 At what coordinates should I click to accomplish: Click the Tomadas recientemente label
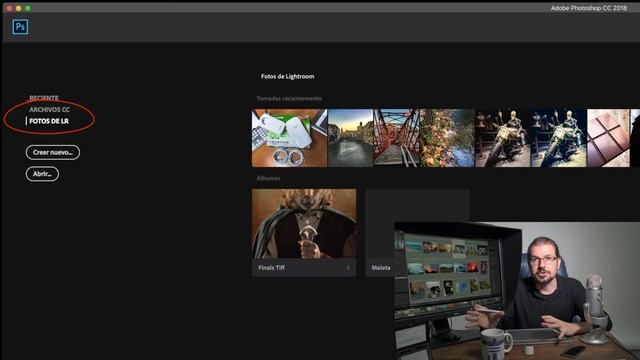coord(289,98)
